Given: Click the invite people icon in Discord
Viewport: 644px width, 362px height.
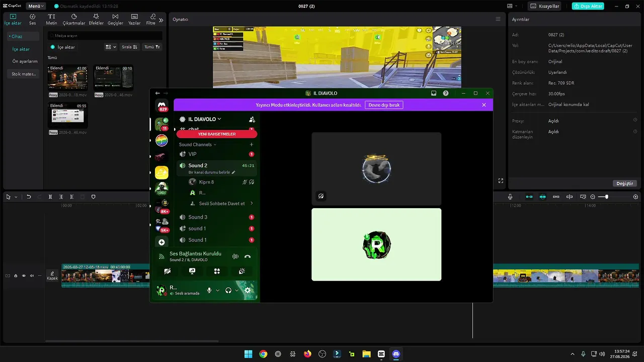Looking at the screenshot, I should [x=252, y=120].
